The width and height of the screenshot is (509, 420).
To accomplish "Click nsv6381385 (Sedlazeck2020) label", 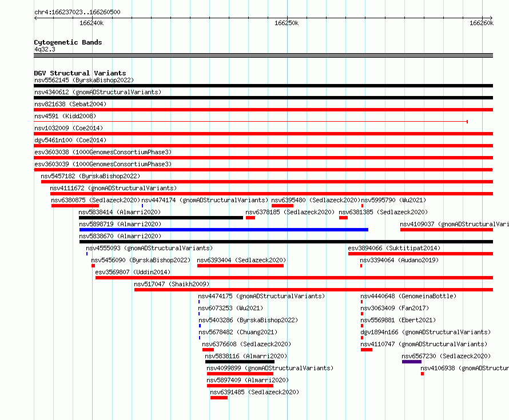I will tap(383, 212).
